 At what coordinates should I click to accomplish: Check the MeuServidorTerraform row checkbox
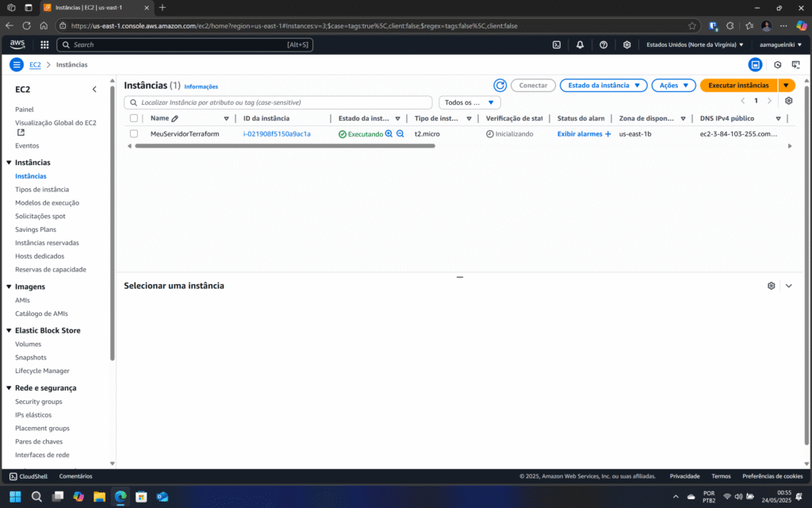point(133,133)
